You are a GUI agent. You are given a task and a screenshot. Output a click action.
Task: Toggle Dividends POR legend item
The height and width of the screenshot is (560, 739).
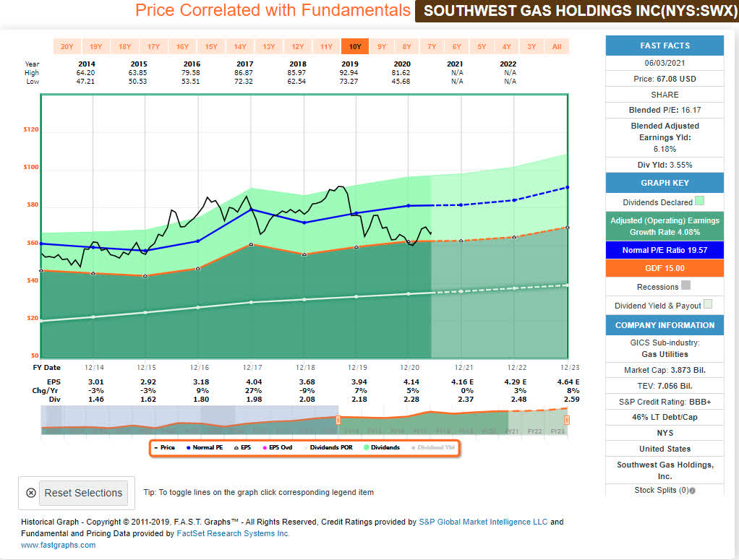pyautogui.click(x=328, y=447)
